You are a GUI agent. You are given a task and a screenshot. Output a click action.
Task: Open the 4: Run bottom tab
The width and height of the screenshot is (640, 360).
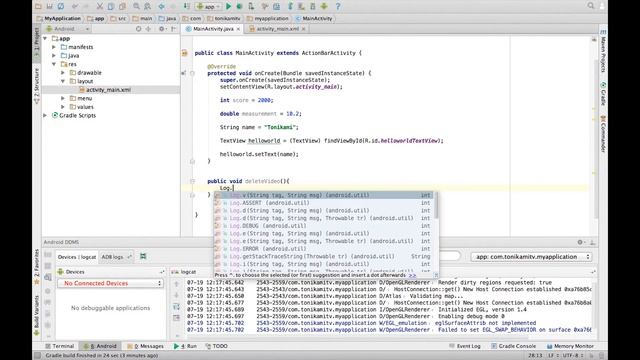point(185,346)
